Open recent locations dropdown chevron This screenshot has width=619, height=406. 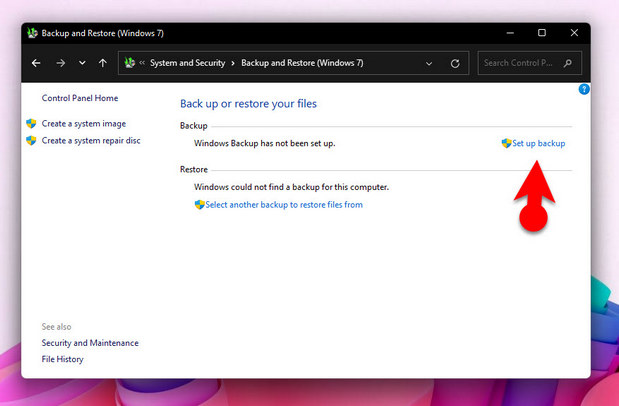coord(82,63)
